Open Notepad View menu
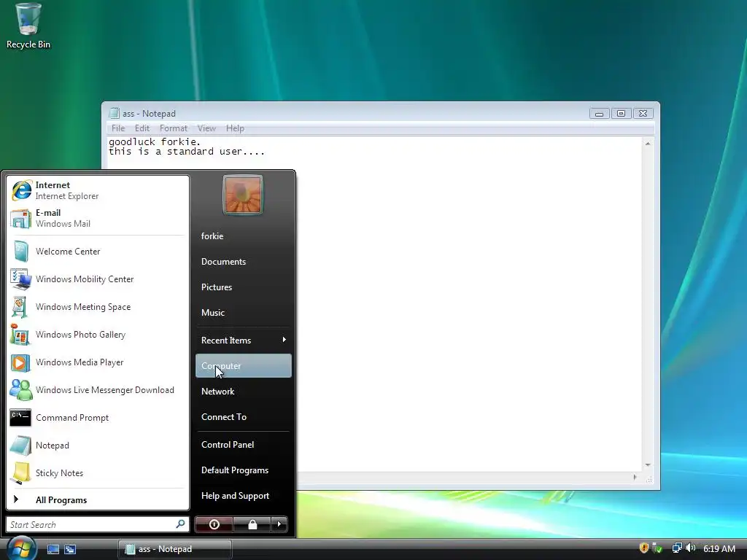This screenshot has width=747, height=560. (x=206, y=128)
